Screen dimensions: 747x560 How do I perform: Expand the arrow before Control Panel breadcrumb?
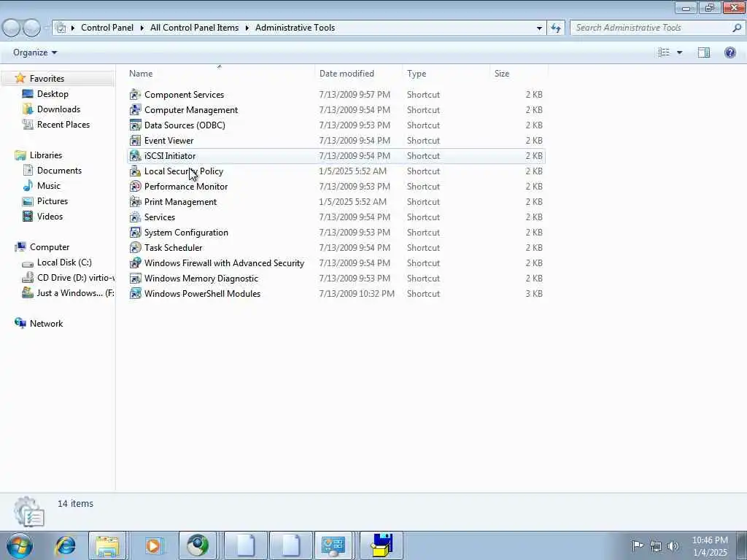click(73, 28)
